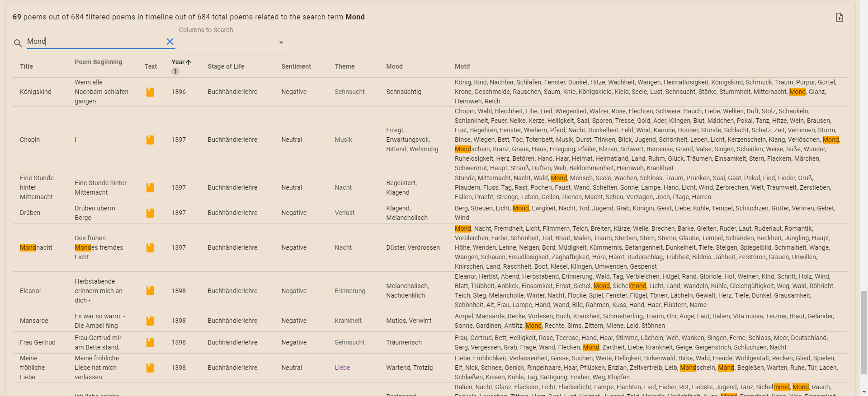Viewport: 868px width, 396px height.
Task: Open text icon for Mondnacht poem
Action: 150,247
